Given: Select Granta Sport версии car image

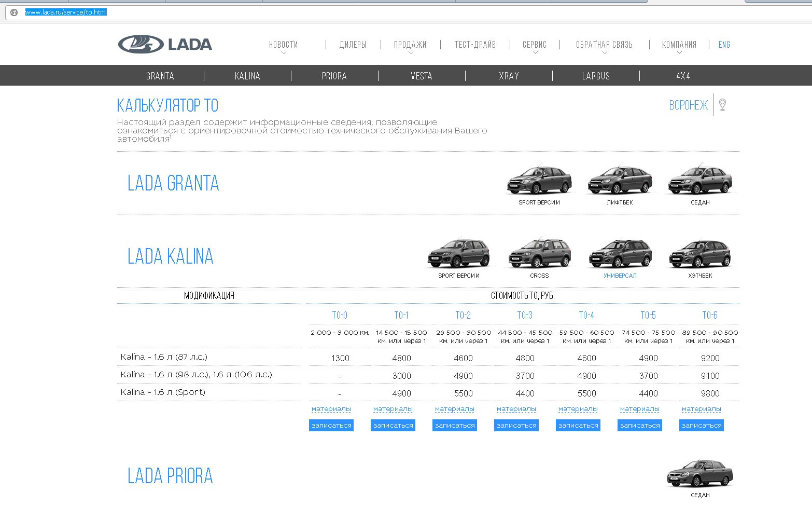Looking at the screenshot, I should [539, 180].
